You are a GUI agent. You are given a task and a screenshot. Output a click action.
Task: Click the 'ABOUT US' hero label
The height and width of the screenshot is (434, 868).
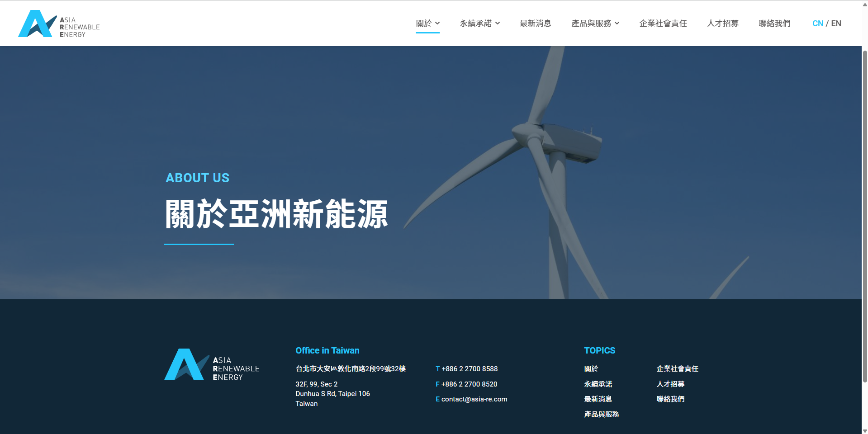[x=198, y=178]
